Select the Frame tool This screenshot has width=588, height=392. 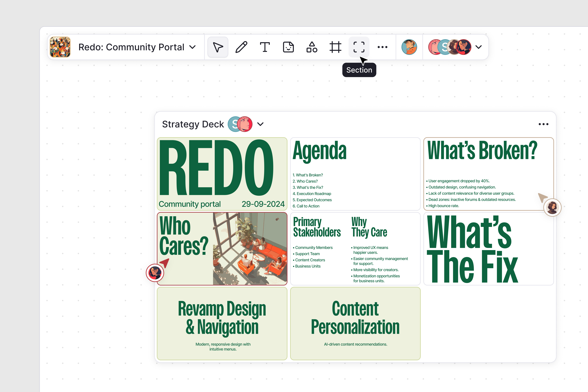click(x=335, y=47)
